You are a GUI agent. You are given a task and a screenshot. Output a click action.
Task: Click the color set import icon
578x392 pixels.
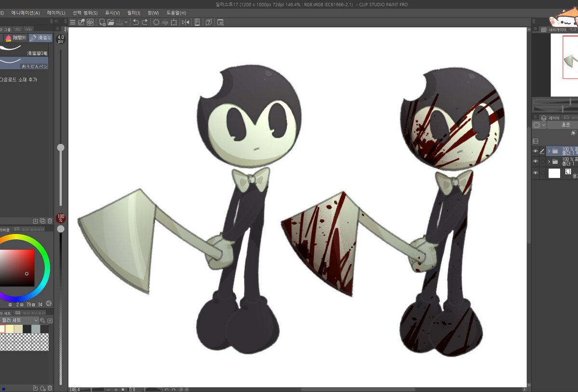coord(50,320)
